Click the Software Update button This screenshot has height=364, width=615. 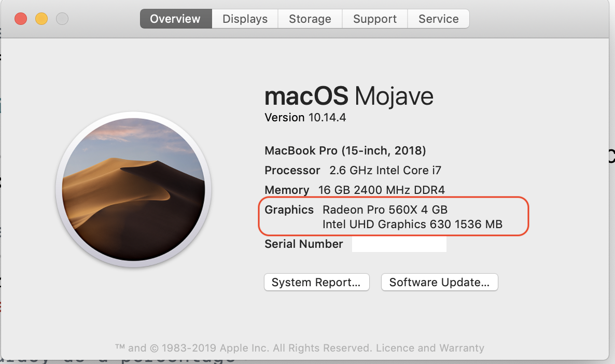click(439, 283)
